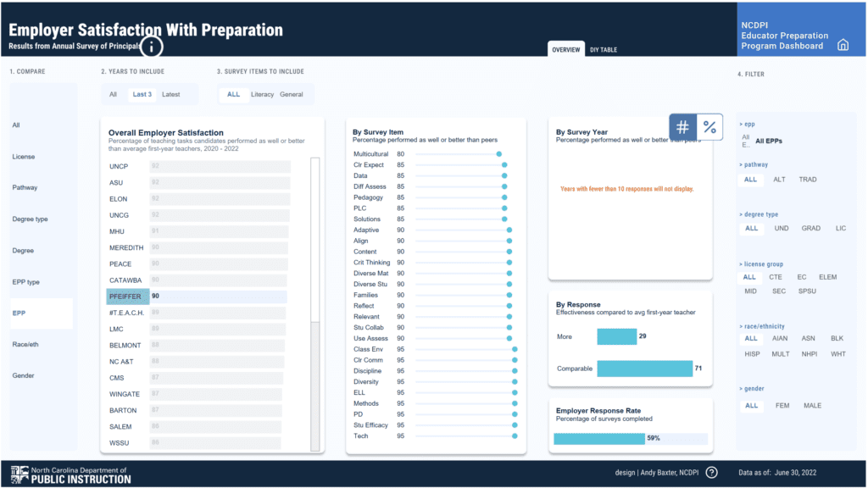Filter license group to ELEM
Viewport: 868px width, 488px height.
[828, 277]
